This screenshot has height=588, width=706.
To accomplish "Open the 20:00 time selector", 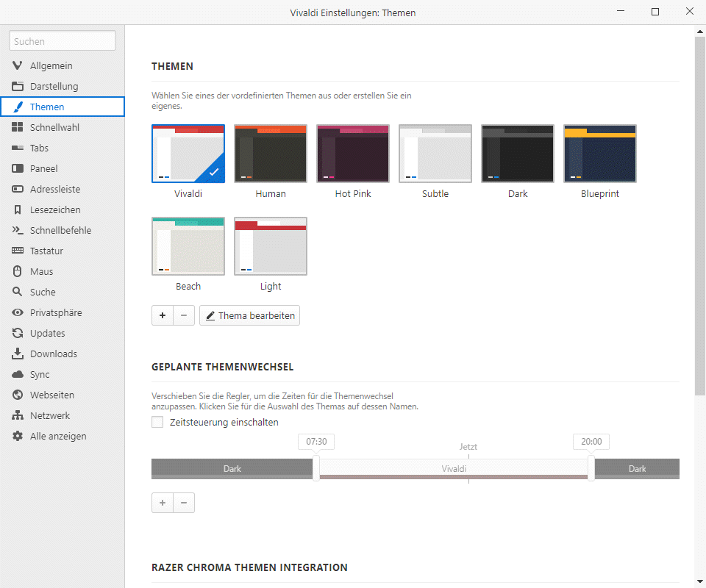I will 591,442.
